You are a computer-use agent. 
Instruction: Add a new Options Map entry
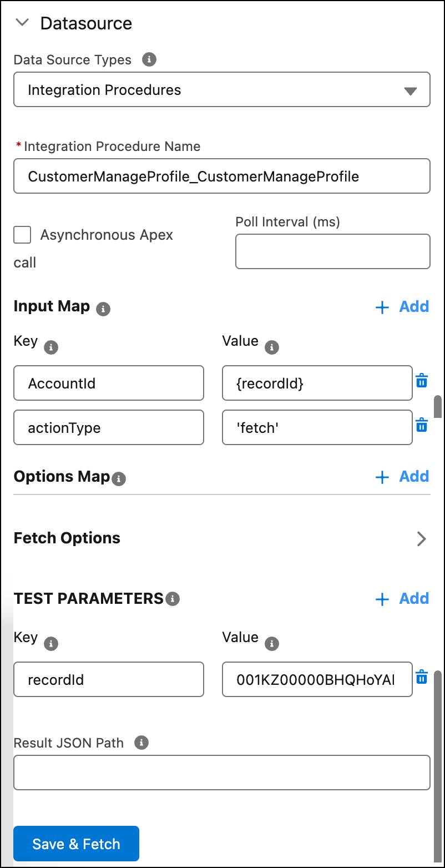click(x=402, y=476)
